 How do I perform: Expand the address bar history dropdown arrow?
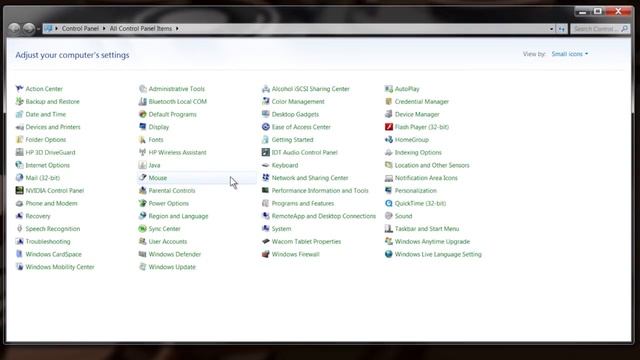click(x=551, y=29)
